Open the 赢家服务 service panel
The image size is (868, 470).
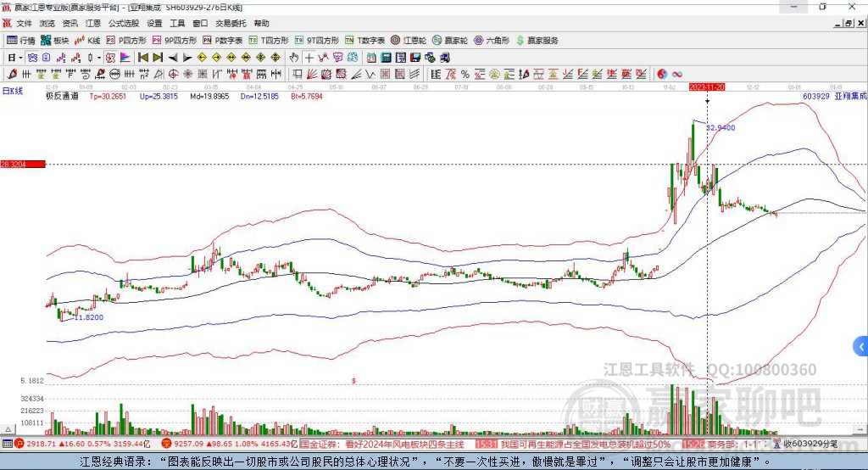coord(537,41)
